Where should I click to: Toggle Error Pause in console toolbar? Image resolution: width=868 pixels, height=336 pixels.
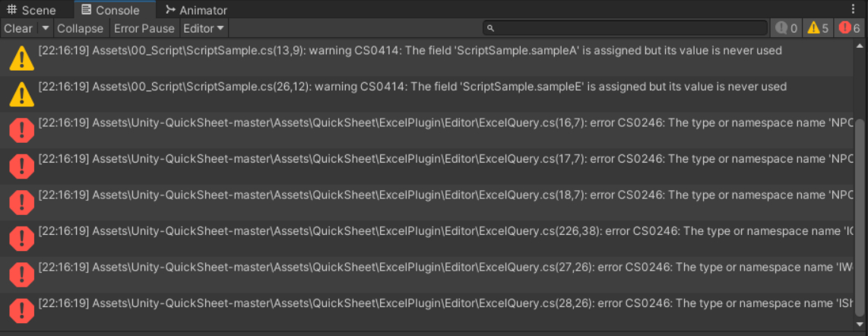click(x=144, y=28)
